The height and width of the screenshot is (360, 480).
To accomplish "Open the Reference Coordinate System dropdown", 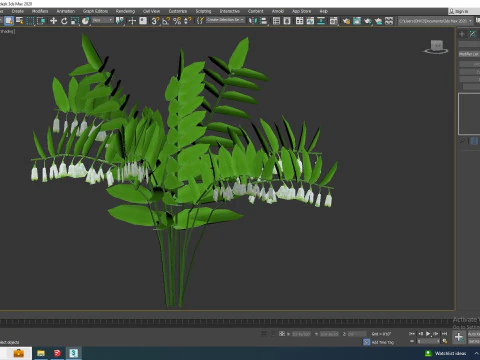I will 103,21.
